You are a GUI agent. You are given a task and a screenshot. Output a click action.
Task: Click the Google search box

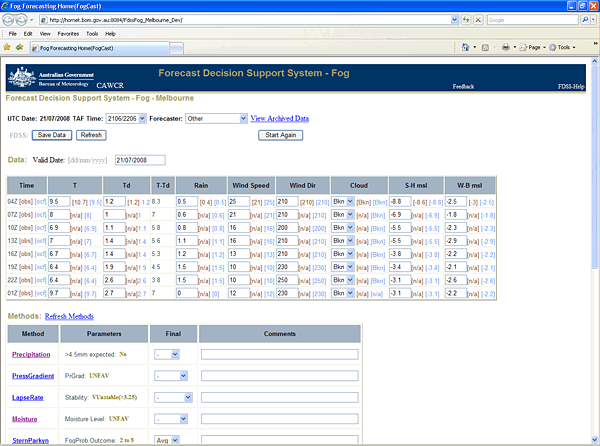point(533,20)
